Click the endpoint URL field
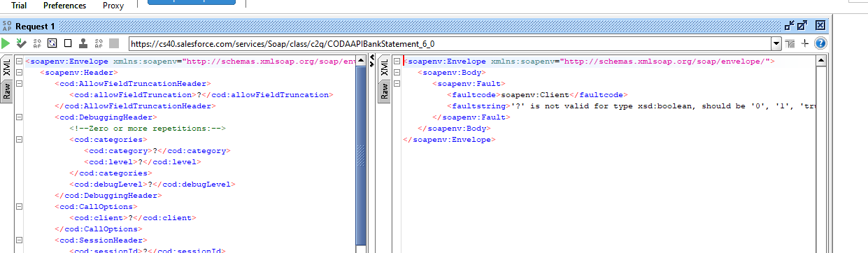This screenshot has width=868, height=253. click(x=449, y=43)
